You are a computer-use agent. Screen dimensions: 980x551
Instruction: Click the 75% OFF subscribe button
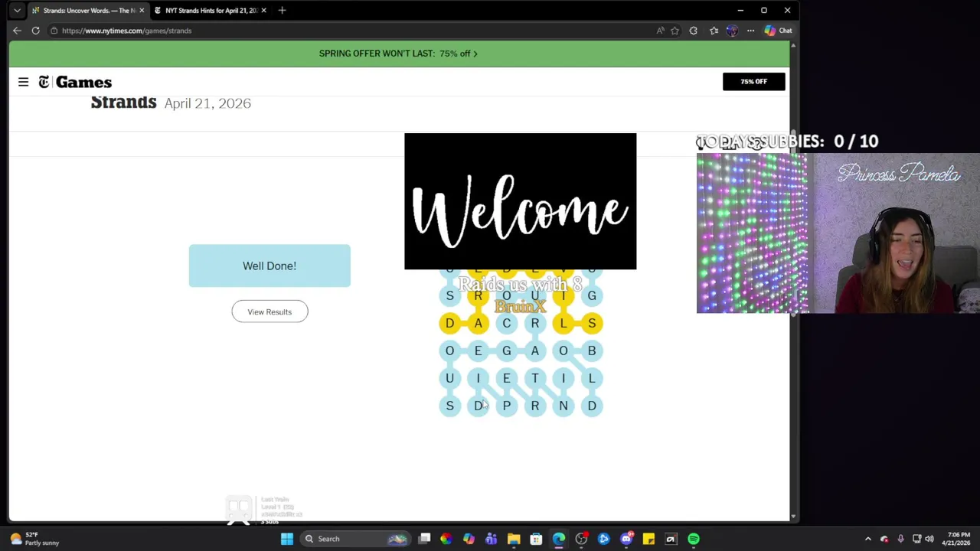753,82
